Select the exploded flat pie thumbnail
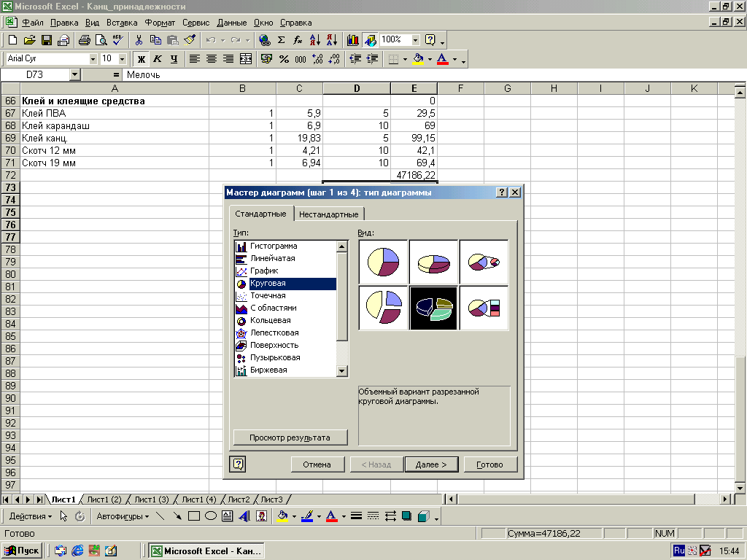 point(383,308)
